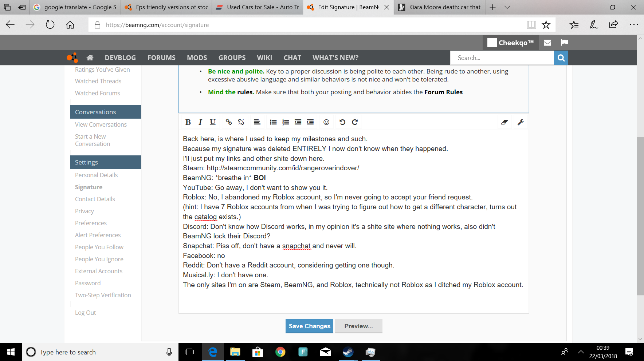The image size is (644, 361).
Task: Open the Forum Rules link
Action: pos(443,92)
